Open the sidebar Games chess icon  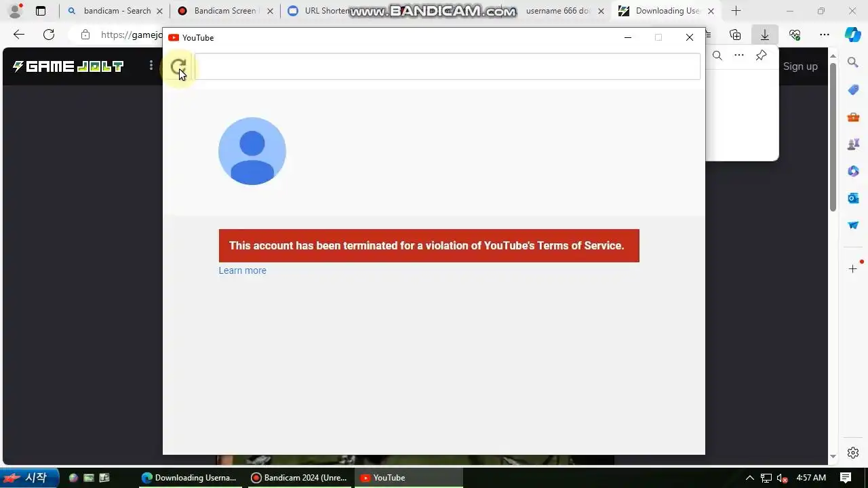(x=853, y=144)
